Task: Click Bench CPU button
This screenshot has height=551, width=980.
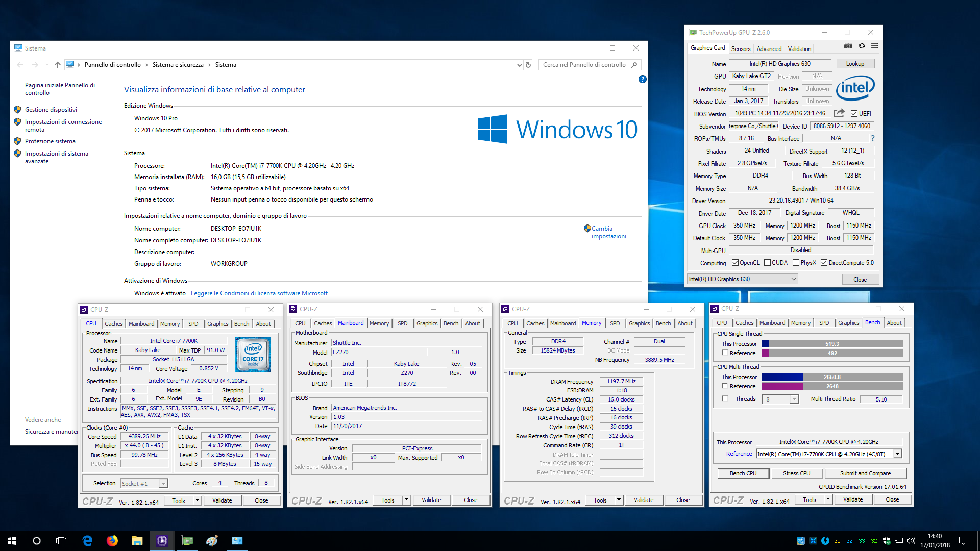Action: (x=743, y=473)
